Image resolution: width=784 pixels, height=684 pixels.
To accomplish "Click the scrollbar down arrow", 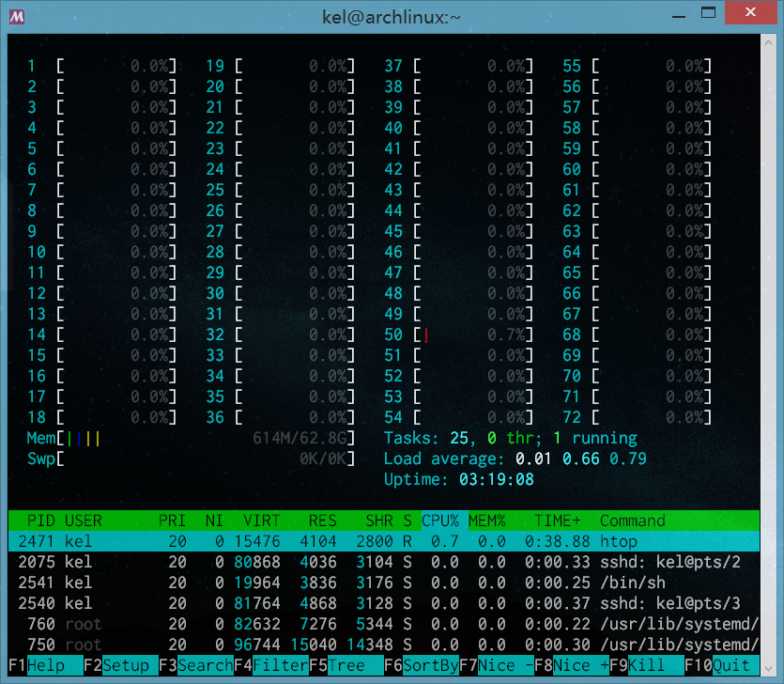I will pyautogui.click(x=768, y=668).
